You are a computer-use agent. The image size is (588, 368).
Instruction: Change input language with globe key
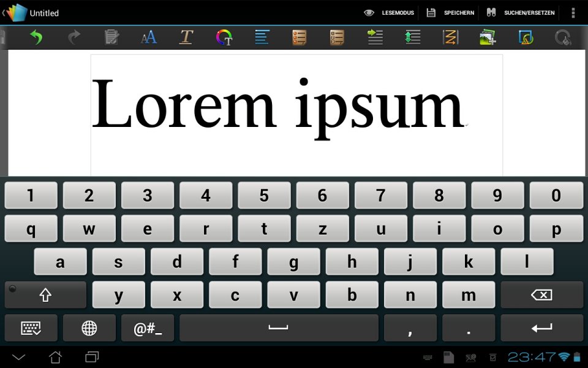[89, 328]
